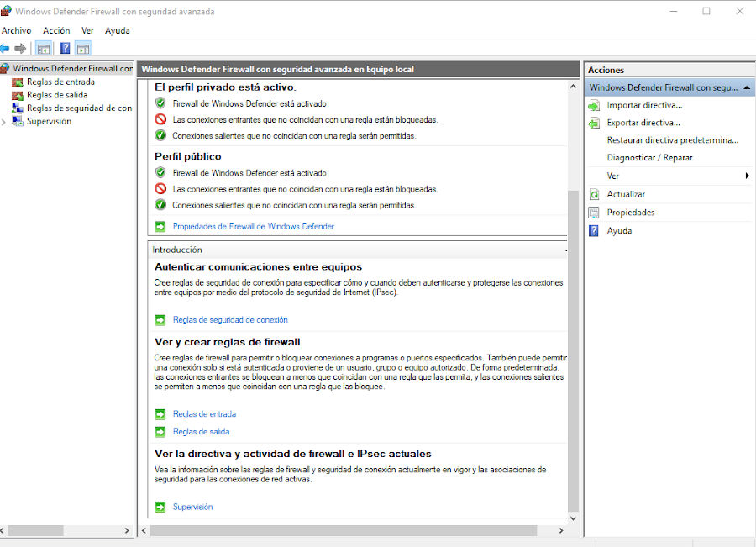The width and height of the screenshot is (756, 547).
Task: Select the Reglas de salida tree icon
Action: click(x=18, y=95)
